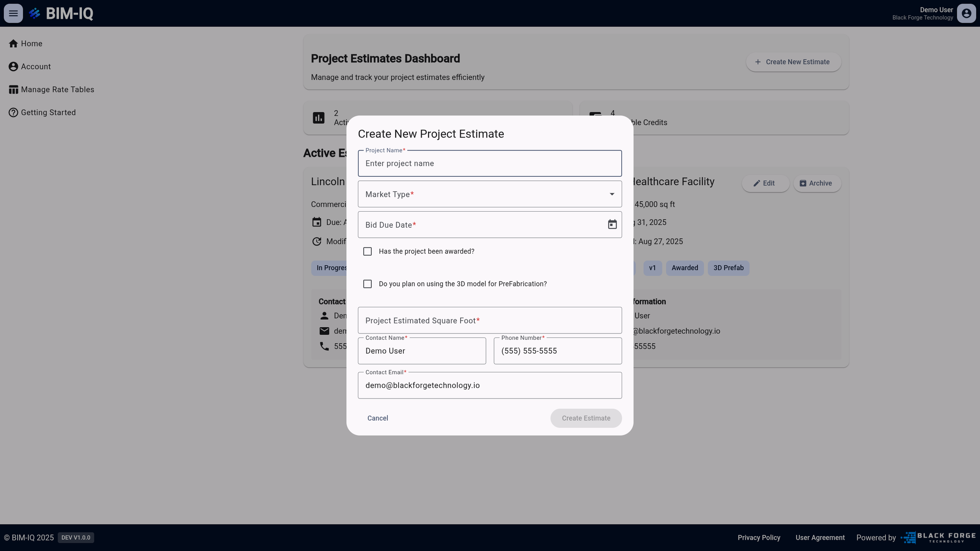Screen dimensions: 980x551
Task: Cancel the Create New Project Estimate dialog
Action: point(377,418)
